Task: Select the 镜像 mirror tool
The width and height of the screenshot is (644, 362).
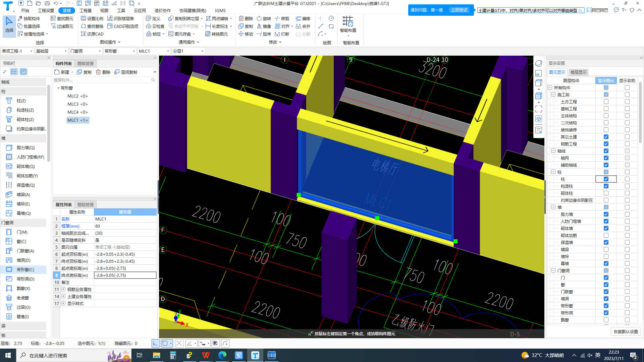Action: click(264, 26)
